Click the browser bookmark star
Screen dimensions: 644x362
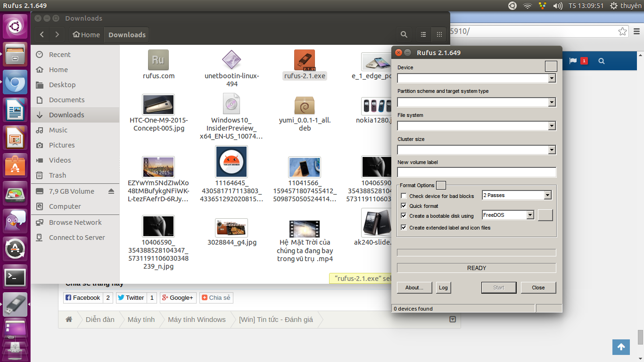tap(623, 32)
